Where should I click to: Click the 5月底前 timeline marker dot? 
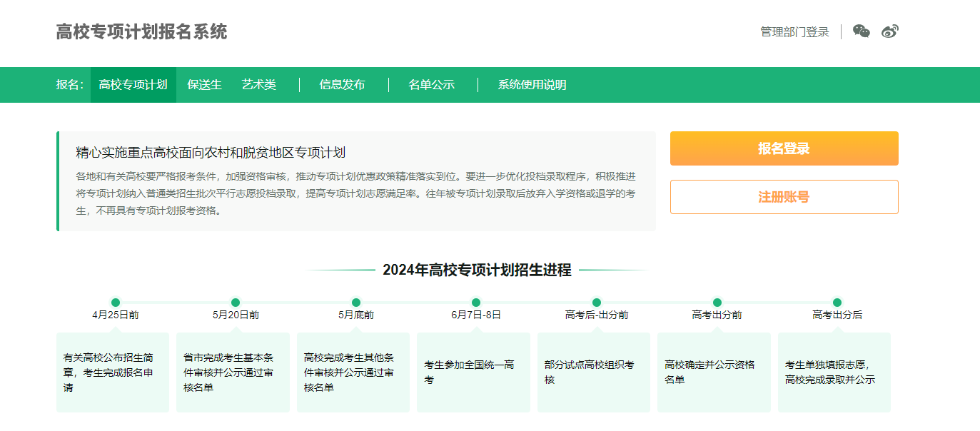[x=356, y=303]
